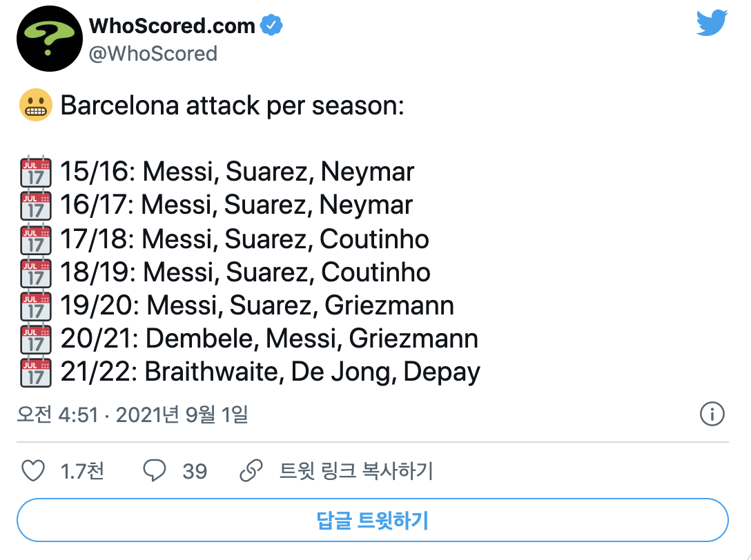The height and width of the screenshot is (560, 751).
Task: Open the WhoScored profile avatar
Action: [46, 41]
